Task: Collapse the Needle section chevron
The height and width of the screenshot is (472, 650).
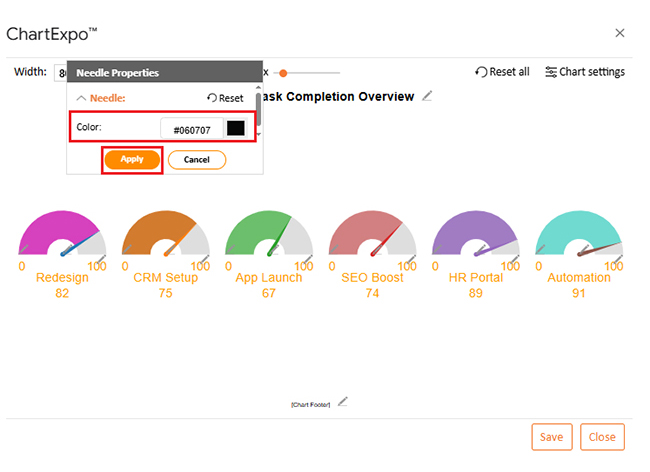Action: point(81,98)
